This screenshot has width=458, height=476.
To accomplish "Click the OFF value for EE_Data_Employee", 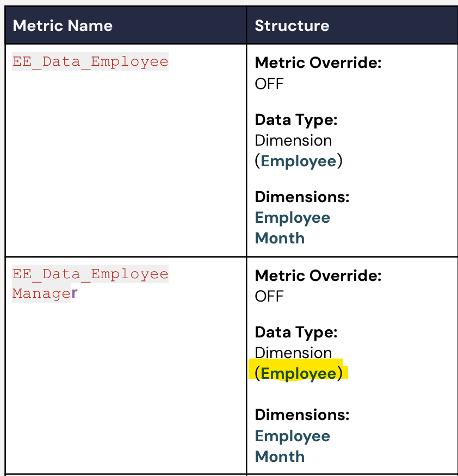I will tap(269, 84).
